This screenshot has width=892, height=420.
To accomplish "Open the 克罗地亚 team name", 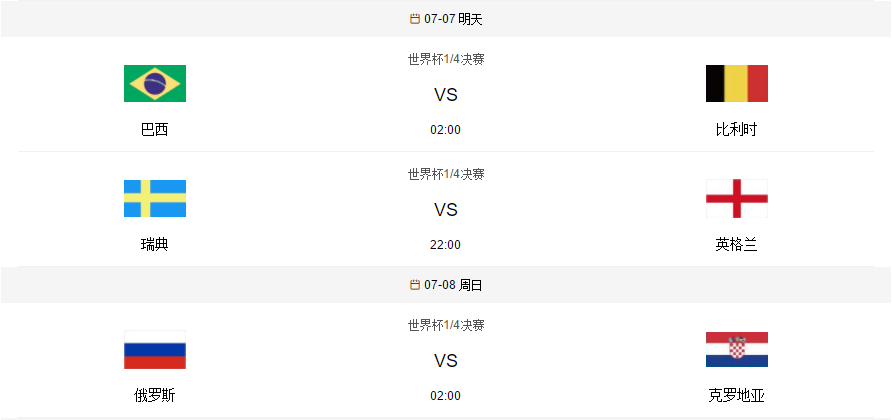I will point(736,396).
